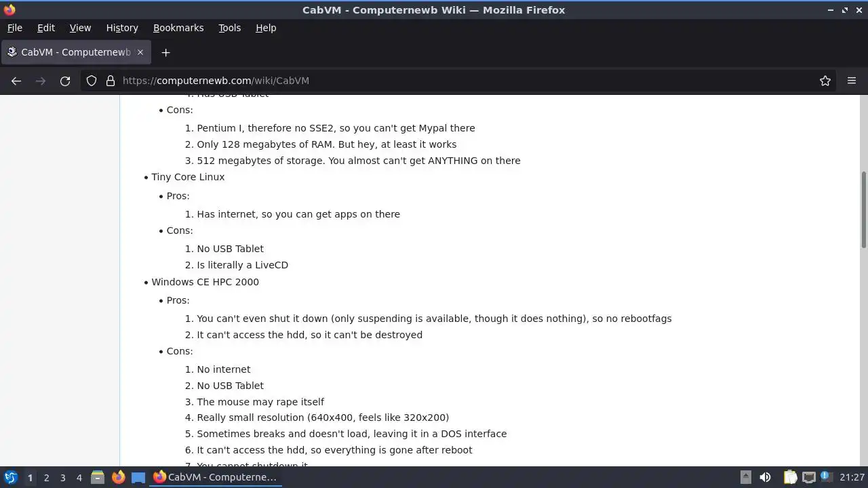View site security padlock information

(x=111, y=81)
